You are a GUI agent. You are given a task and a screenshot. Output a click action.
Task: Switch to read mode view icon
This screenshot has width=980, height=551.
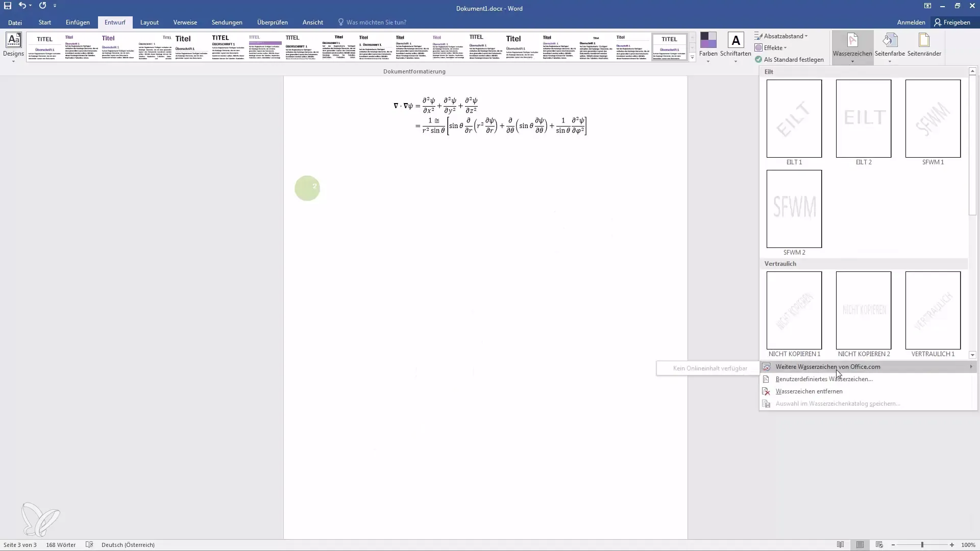840,545
